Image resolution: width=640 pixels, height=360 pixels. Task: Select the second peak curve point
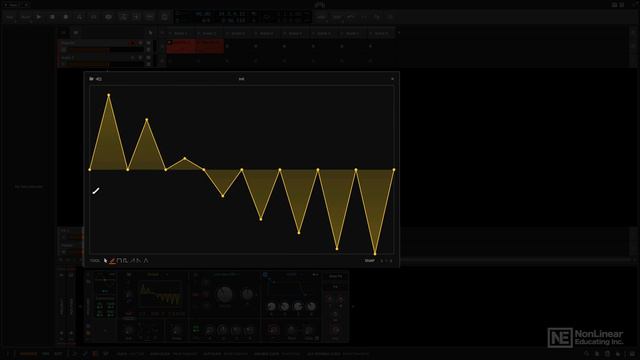pos(147,120)
